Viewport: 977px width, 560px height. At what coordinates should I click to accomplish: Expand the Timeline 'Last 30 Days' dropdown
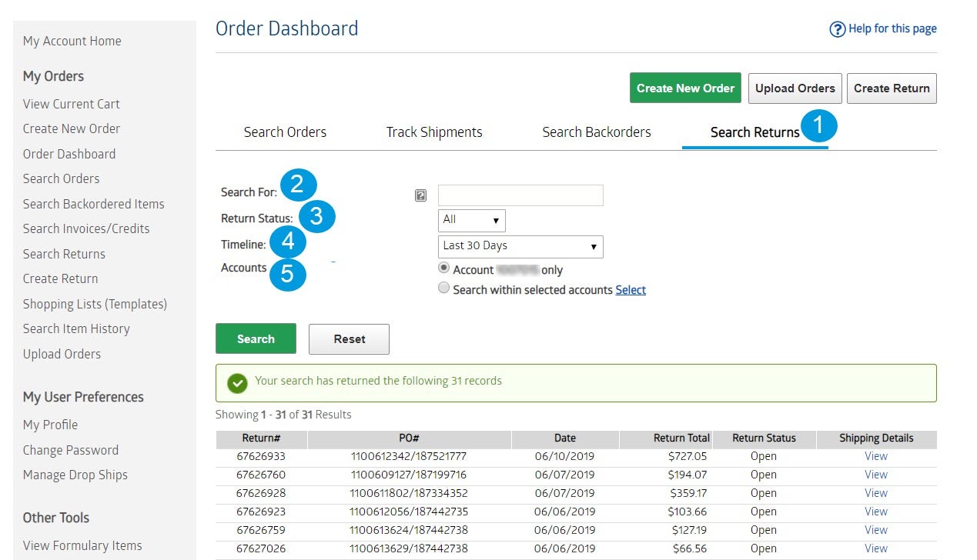tap(520, 246)
